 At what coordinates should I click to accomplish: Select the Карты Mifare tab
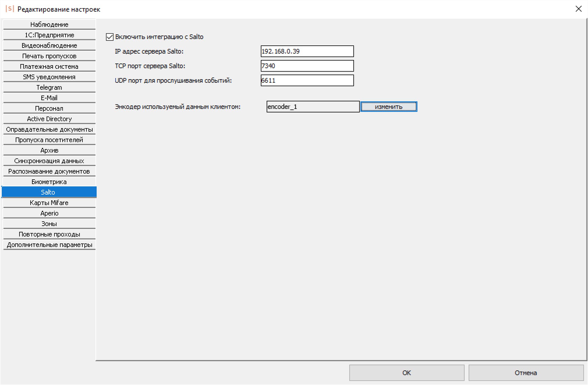pos(49,203)
